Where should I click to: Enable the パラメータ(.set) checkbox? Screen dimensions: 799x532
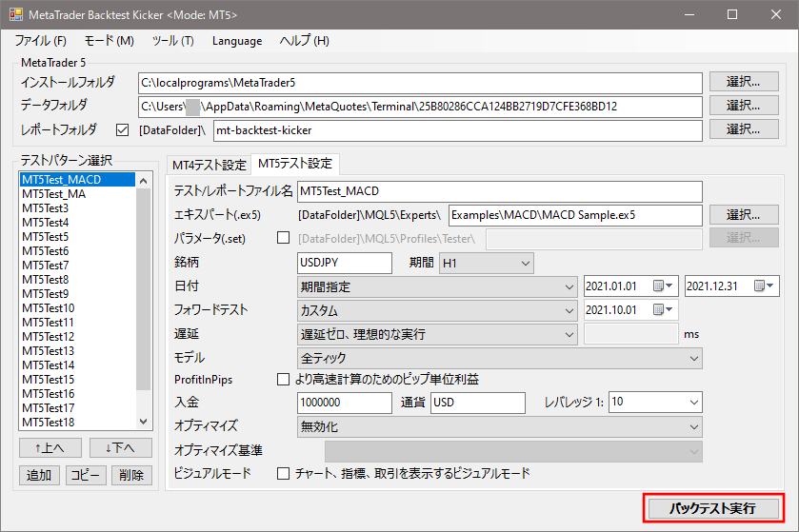point(284,238)
